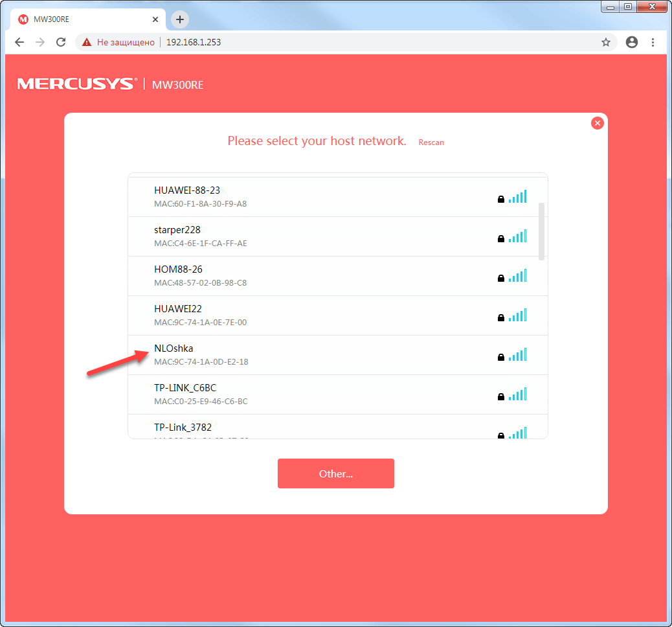This screenshot has height=627, width=672.
Task: Select the HUAWEI-88-23 network
Action: pos(187,190)
